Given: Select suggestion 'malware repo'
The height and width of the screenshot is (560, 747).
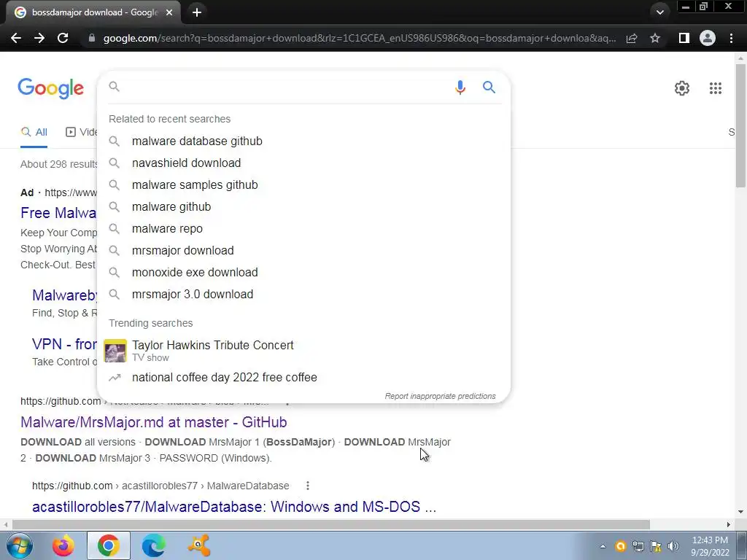Looking at the screenshot, I should pyautogui.click(x=303, y=228).
